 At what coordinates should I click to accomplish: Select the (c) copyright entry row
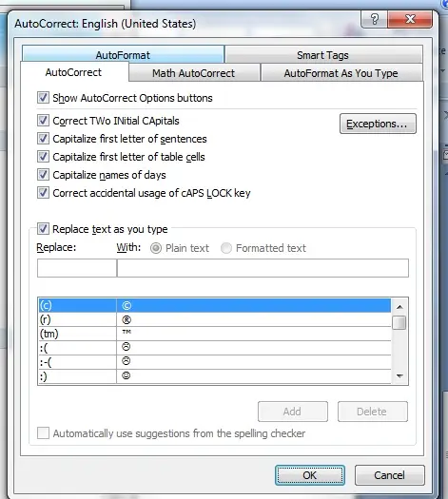pyautogui.click(x=214, y=305)
